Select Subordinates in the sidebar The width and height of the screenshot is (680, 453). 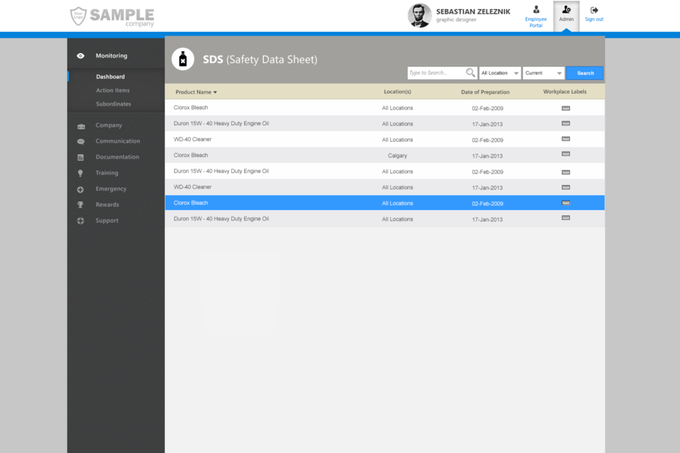113,104
